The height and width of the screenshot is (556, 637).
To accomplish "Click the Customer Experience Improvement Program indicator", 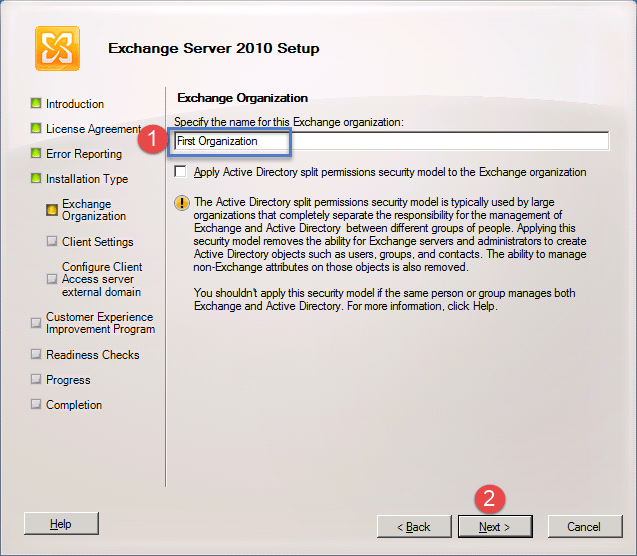I will click(36, 323).
